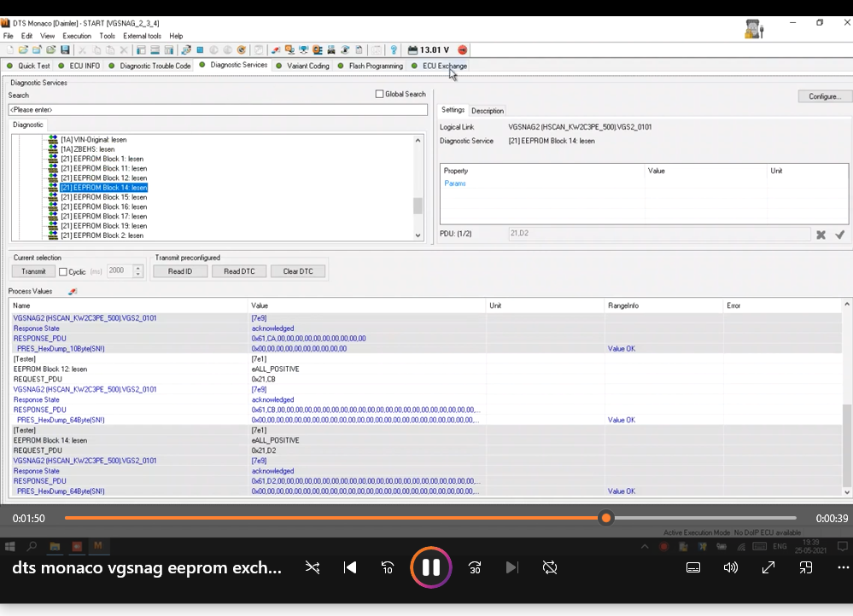Click the eraser icon next to Process Values

click(x=72, y=292)
